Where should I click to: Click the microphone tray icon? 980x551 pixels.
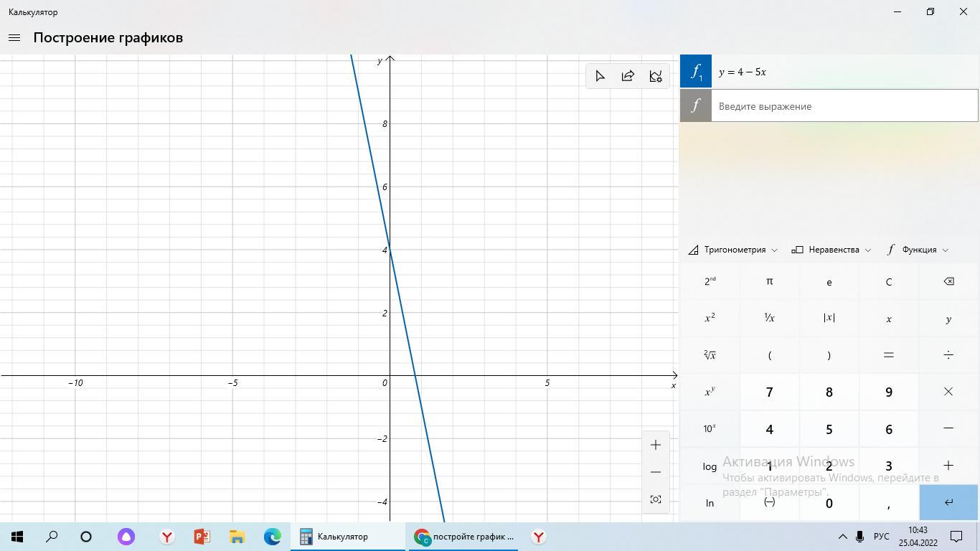click(859, 537)
